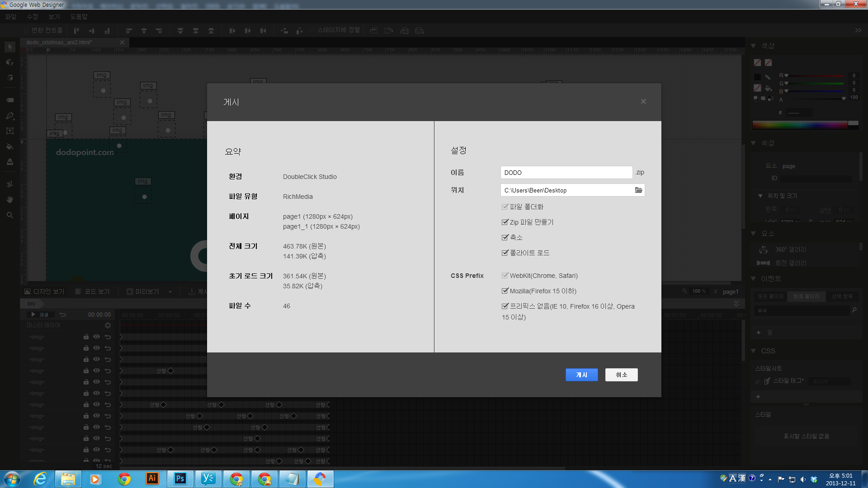Open the 파일 menu
The width and height of the screenshot is (868, 488).
[x=11, y=17]
